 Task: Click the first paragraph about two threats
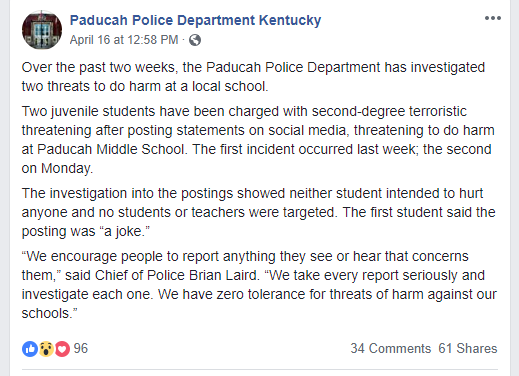tap(253, 77)
